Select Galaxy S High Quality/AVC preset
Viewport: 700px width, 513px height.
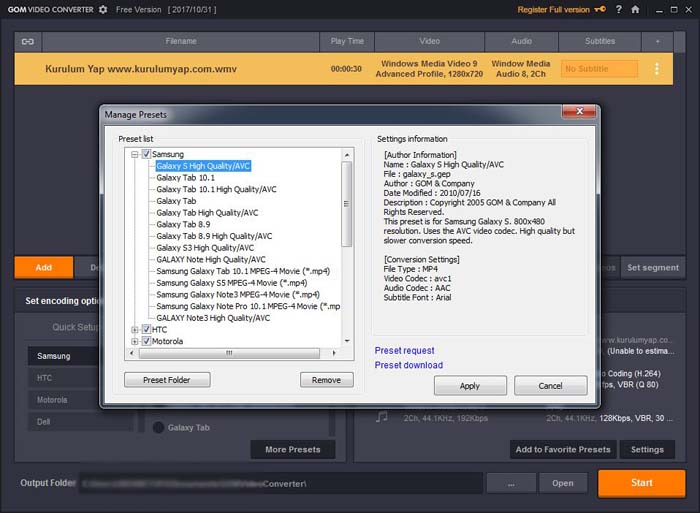203,166
